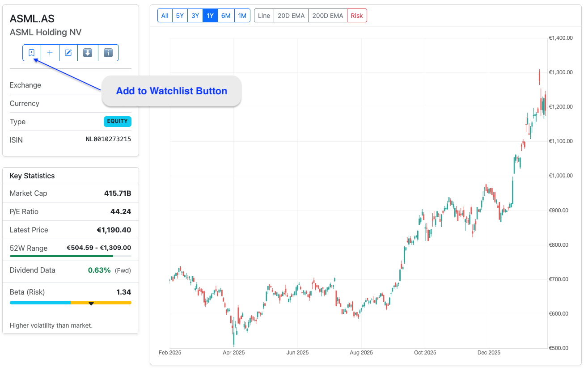Click the Add to Watchlist bookmark icon
This screenshot has width=588, height=371.
(32, 53)
